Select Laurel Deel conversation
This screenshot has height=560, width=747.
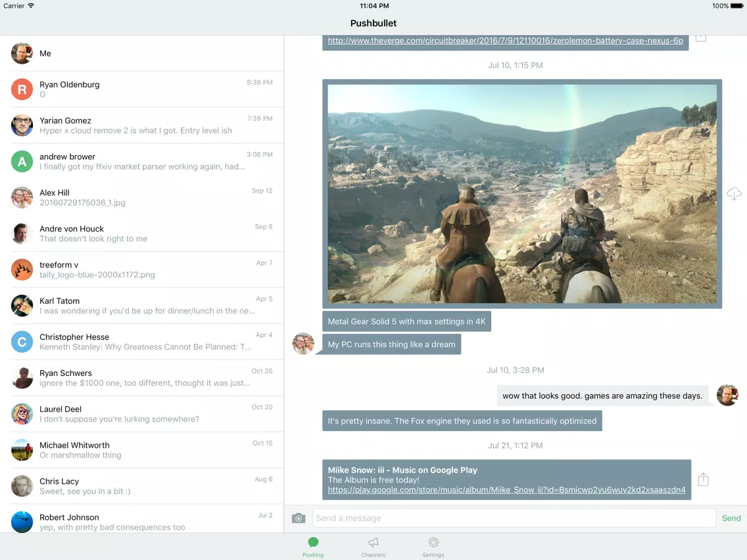142,414
